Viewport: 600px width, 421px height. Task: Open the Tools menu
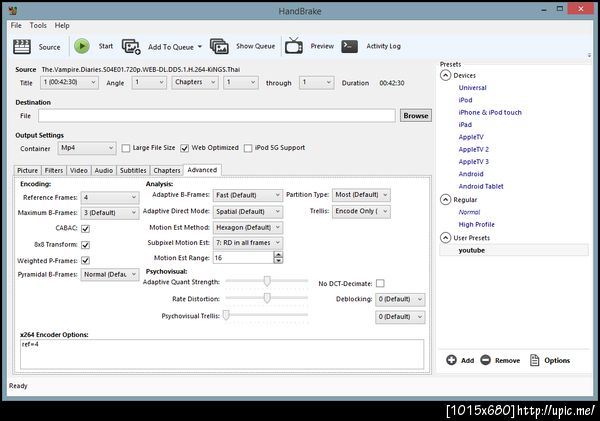pos(38,26)
